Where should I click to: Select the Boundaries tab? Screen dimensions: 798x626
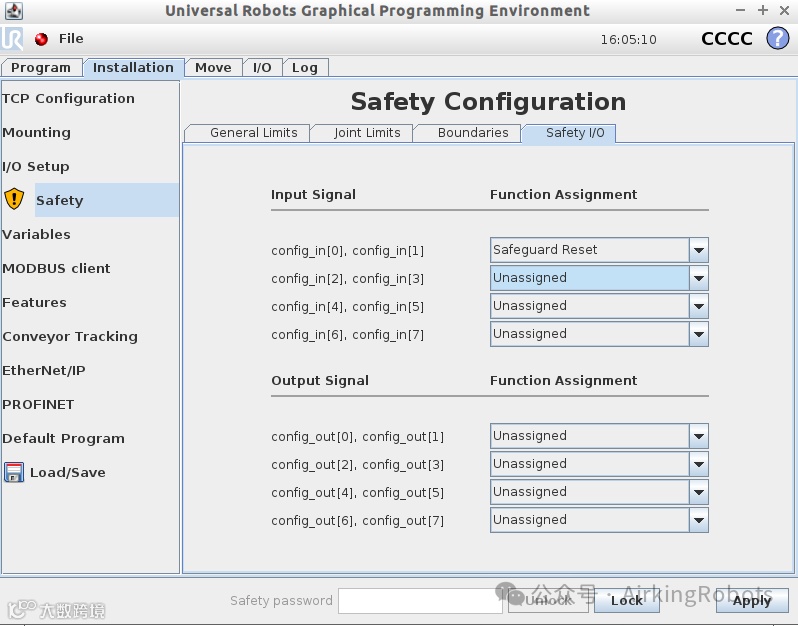(473, 133)
